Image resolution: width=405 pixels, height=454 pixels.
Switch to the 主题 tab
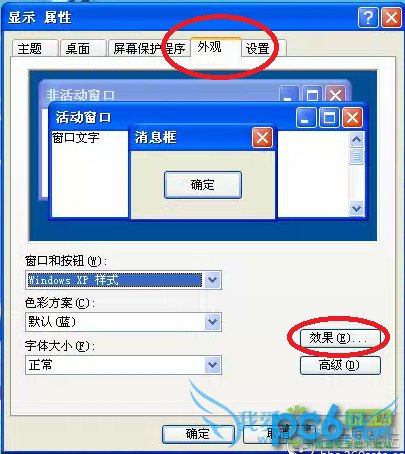(34, 49)
